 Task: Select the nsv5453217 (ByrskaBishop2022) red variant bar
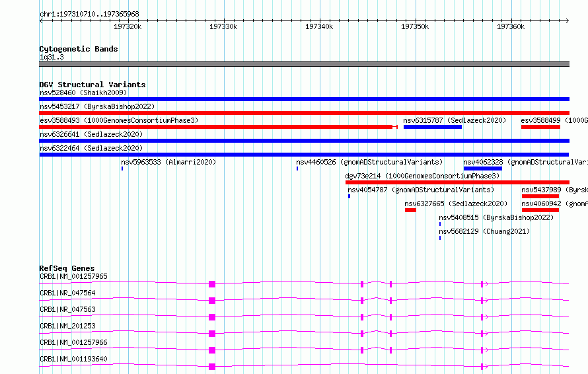pos(304,113)
